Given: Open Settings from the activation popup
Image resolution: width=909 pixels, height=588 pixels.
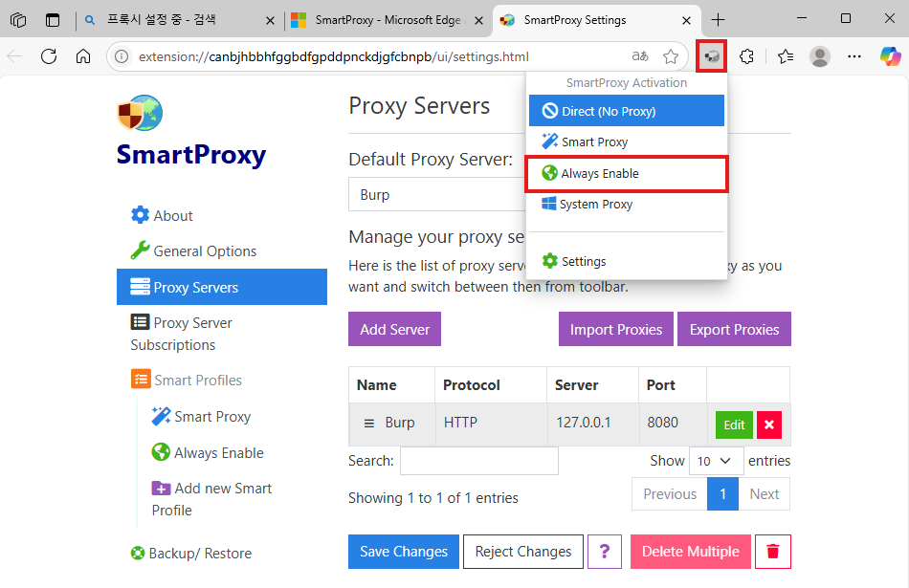Looking at the screenshot, I should coord(627,261).
